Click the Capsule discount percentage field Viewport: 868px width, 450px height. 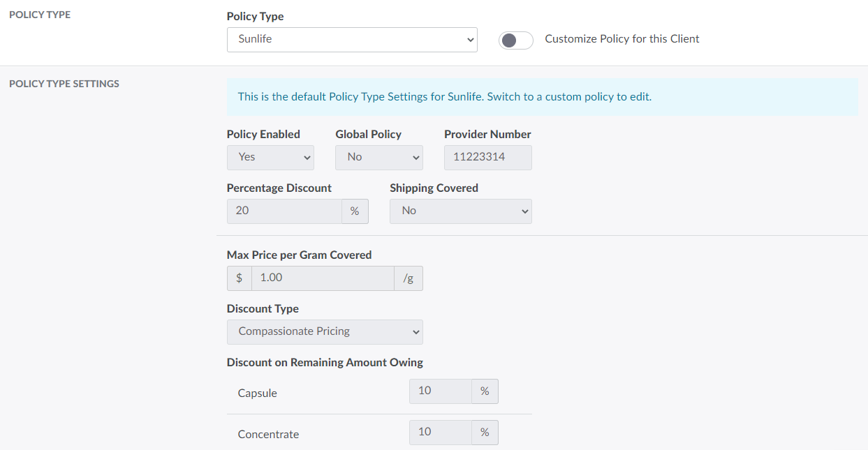click(441, 391)
